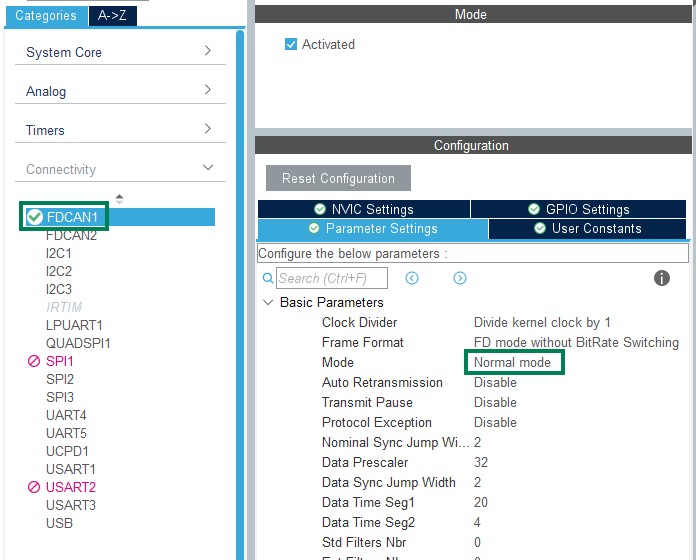Screen dimensions: 696x560
Task: Edit Data Sync Jump Width value 2
Action: pyautogui.click(x=477, y=482)
